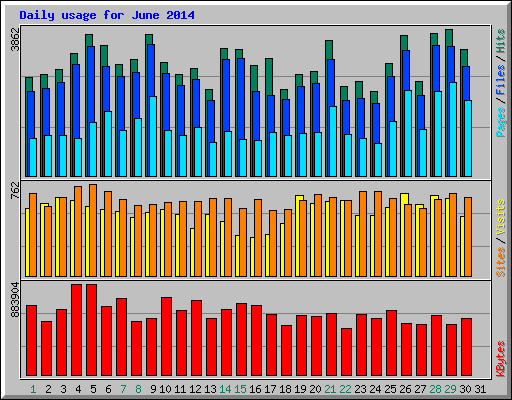Viewport: 512px width, 400px height.
Task: Click day 30 on the date axis
Action: click(x=465, y=389)
